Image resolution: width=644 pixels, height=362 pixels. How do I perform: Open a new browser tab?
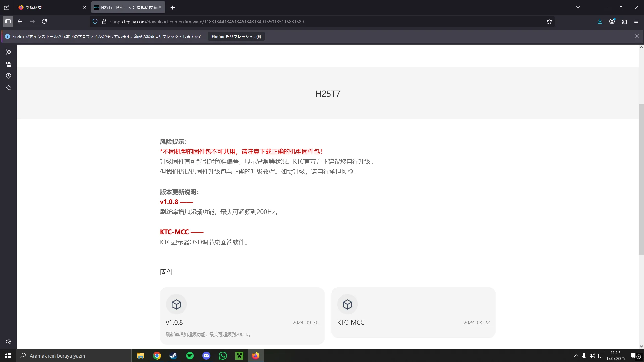[x=172, y=7]
